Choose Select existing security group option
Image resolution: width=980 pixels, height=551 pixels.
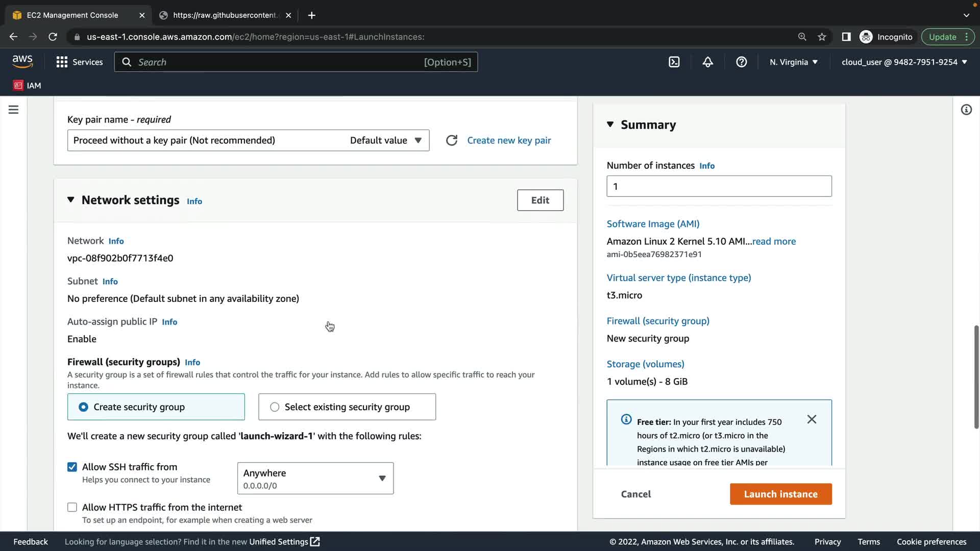tap(275, 407)
